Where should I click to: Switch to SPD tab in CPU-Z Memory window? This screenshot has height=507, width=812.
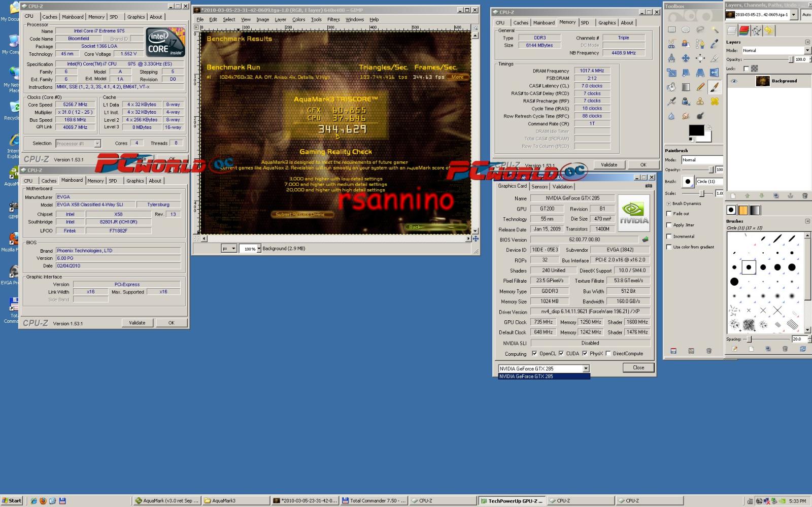tap(585, 23)
